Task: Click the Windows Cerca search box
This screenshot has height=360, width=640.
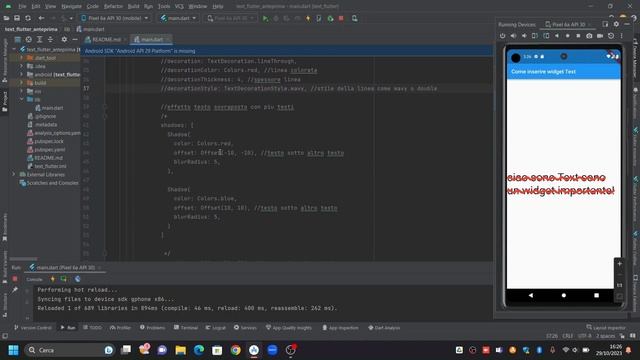Action: pos(69,350)
